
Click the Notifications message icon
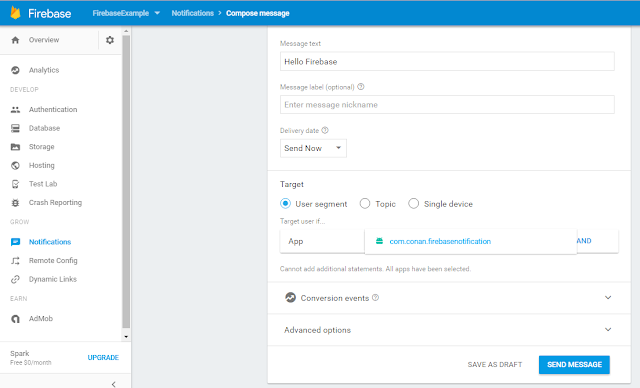click(16, 242)
